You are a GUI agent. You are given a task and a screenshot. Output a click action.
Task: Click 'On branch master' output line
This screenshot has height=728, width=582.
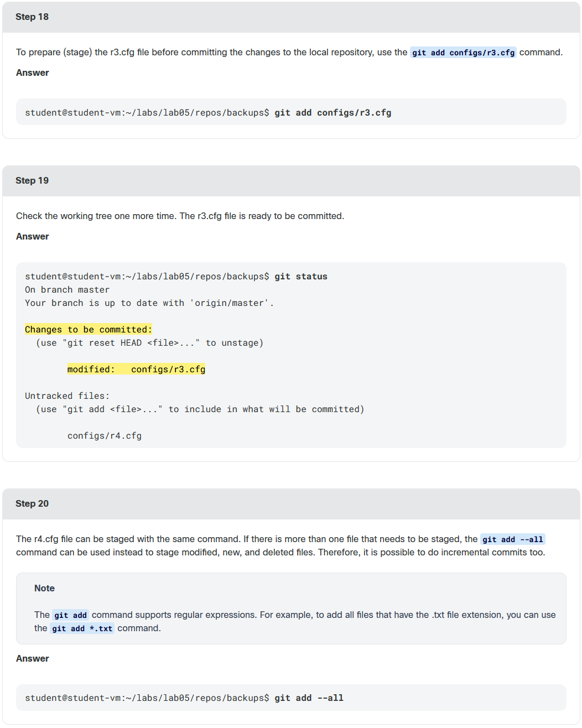click(67, 290)
